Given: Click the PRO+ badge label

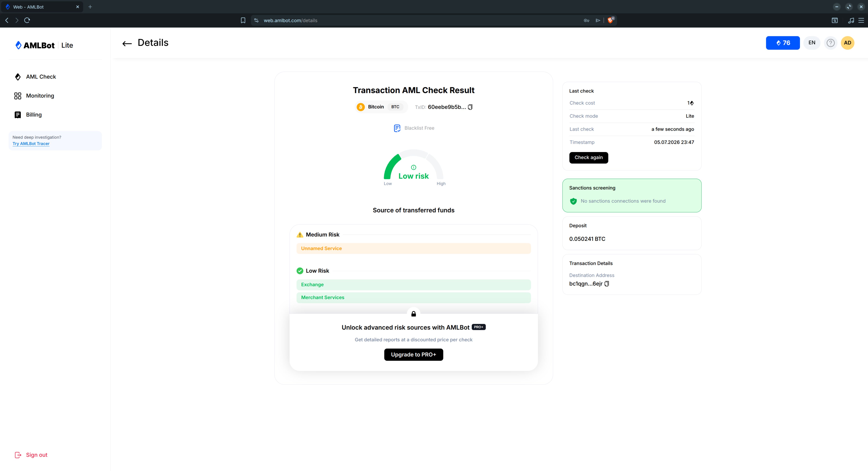Looking at the screenshot, I should coord(478,327).
